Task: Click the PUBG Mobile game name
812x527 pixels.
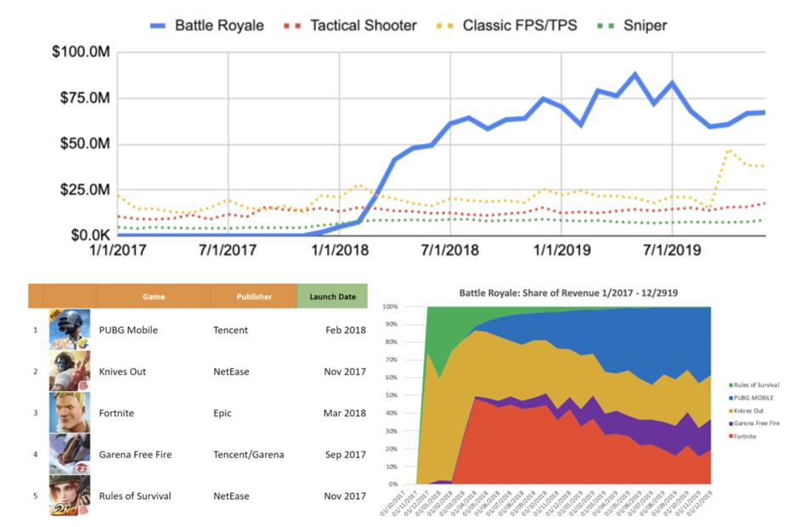Action: point(128,330)
